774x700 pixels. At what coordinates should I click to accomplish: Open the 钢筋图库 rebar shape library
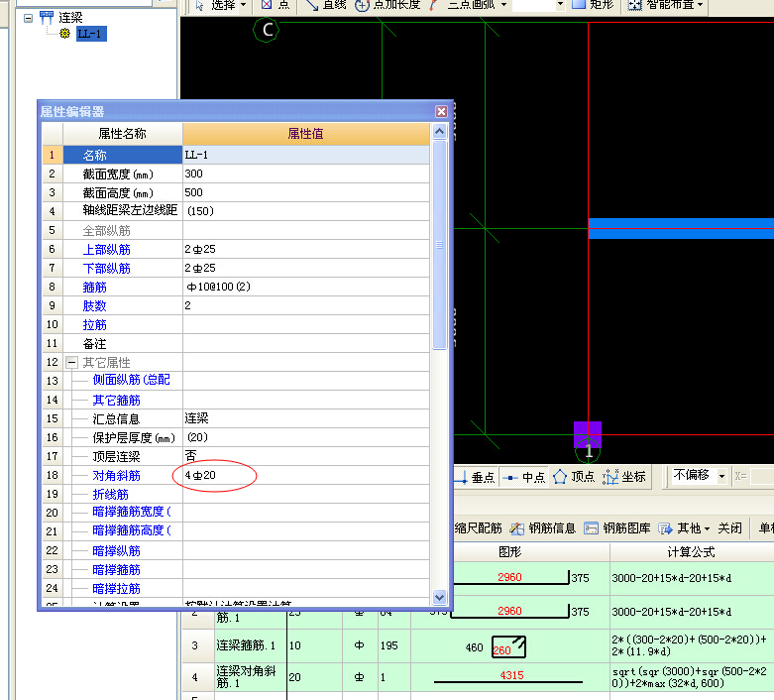click(617, 528)
